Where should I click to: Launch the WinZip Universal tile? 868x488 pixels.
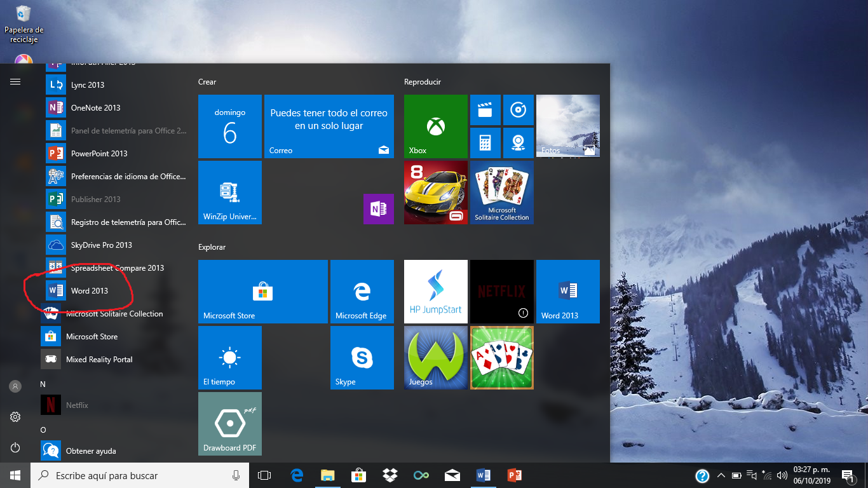click(229, 193)
